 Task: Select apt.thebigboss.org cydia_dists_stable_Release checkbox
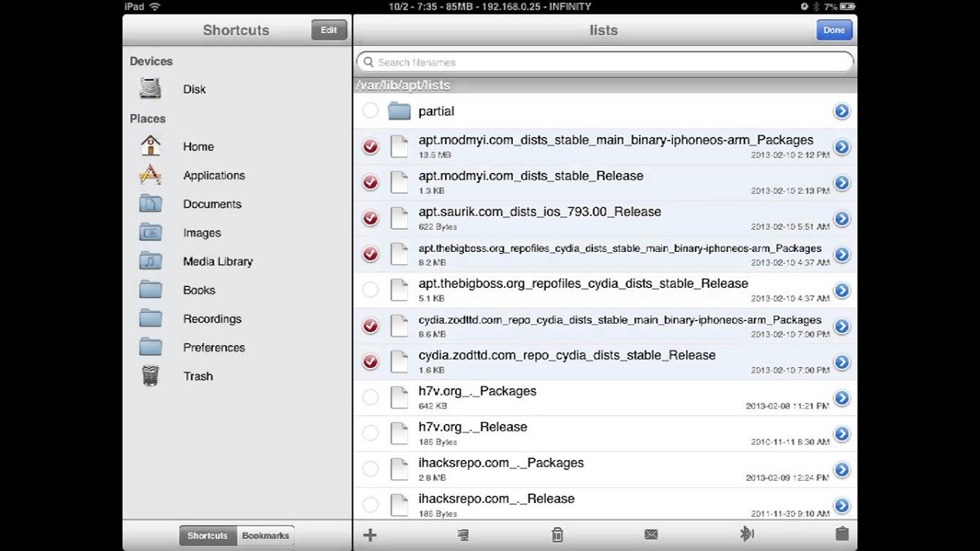pyautogui.click(x=371, y=290)
